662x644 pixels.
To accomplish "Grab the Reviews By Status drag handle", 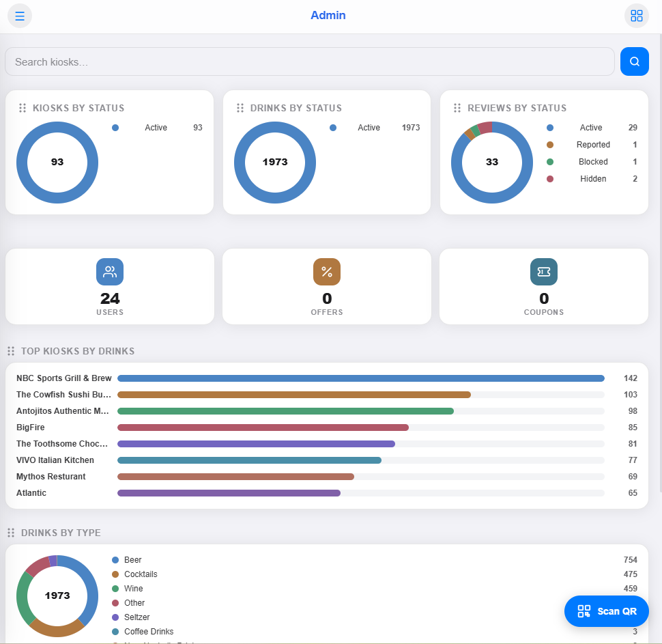I will (x=457, y=108).
